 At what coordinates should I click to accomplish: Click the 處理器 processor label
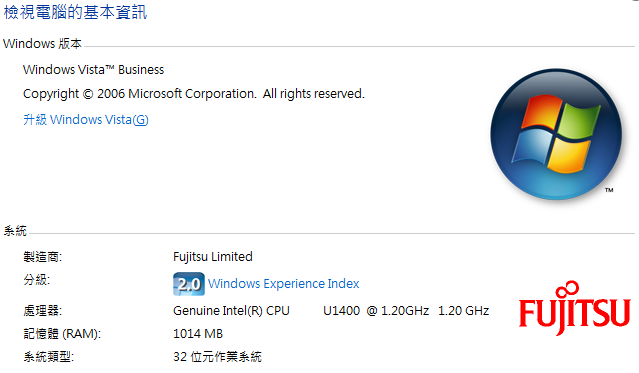42,311
